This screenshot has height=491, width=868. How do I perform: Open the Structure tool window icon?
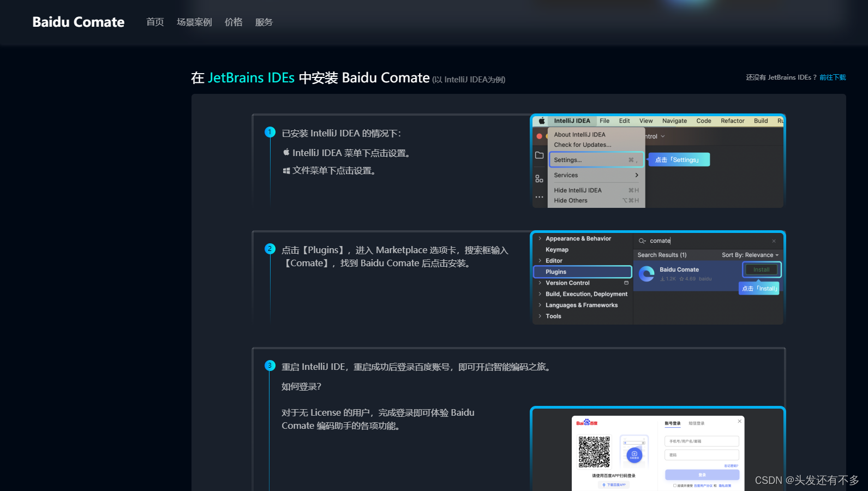(x=539, y=179)
